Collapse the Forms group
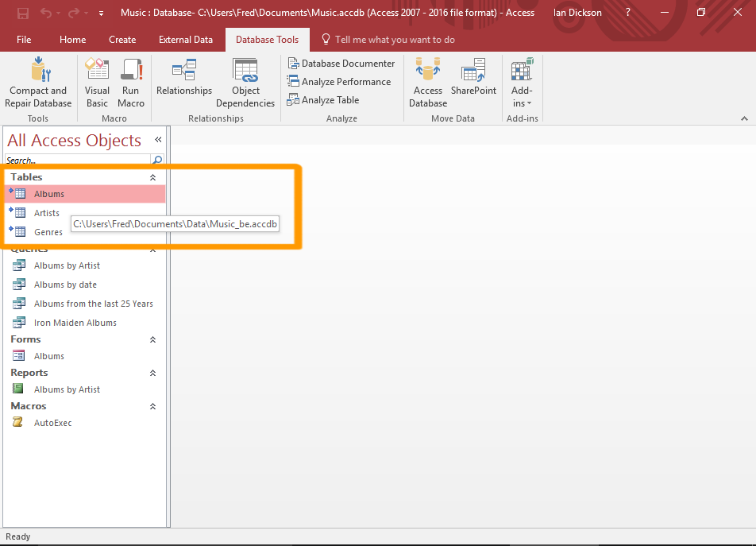The height and width of the screenshot is (546, 756). click(152, 339)
